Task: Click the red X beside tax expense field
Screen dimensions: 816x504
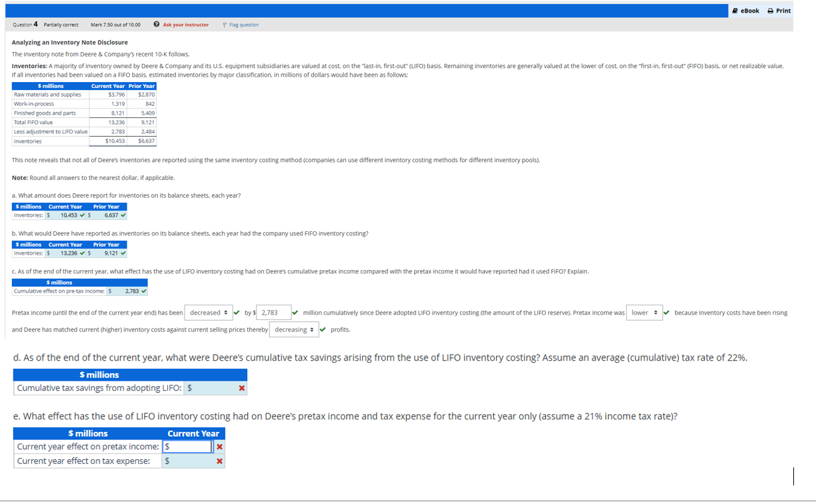Action: 219,461
